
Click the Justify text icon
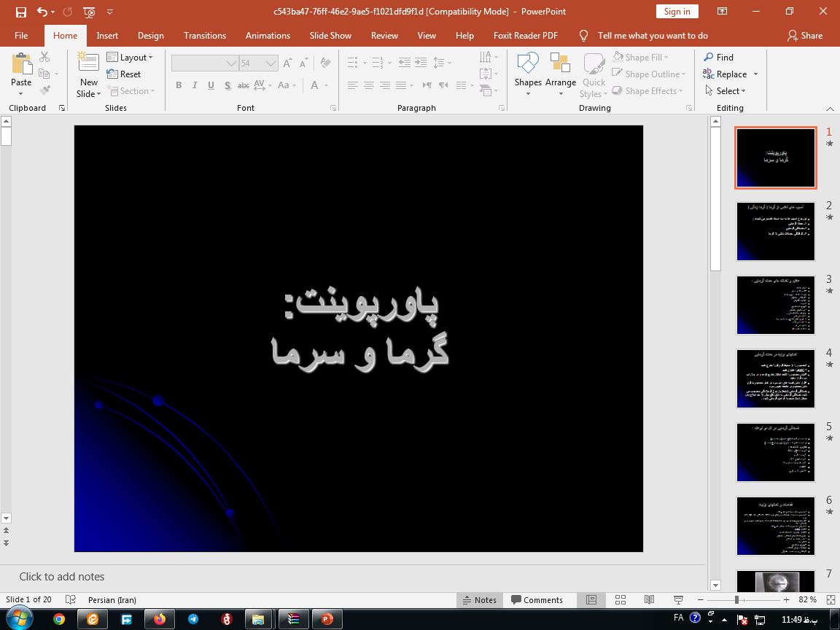point(402,85)
